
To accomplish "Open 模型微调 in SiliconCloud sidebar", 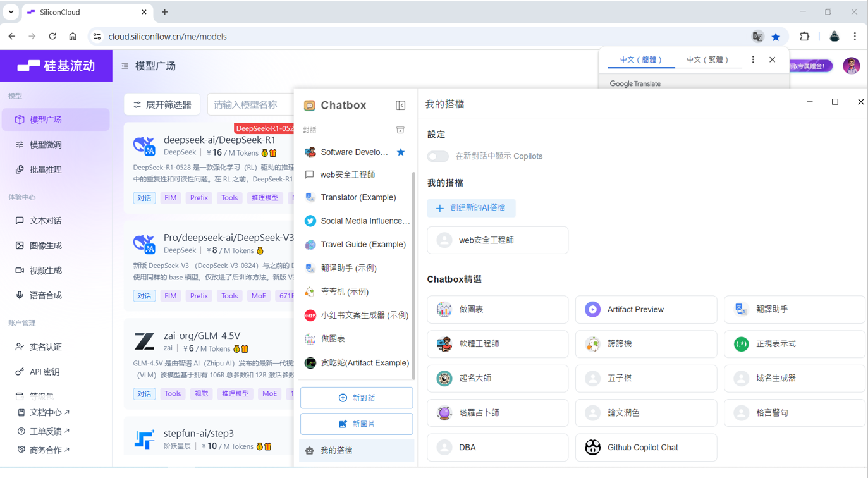I will (56, 145).
